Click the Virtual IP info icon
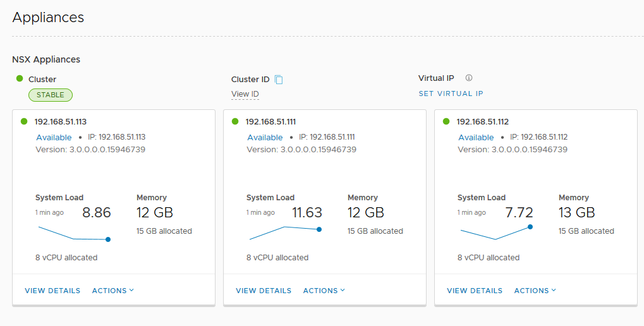 pyautogui.click(x=469, y=78)
